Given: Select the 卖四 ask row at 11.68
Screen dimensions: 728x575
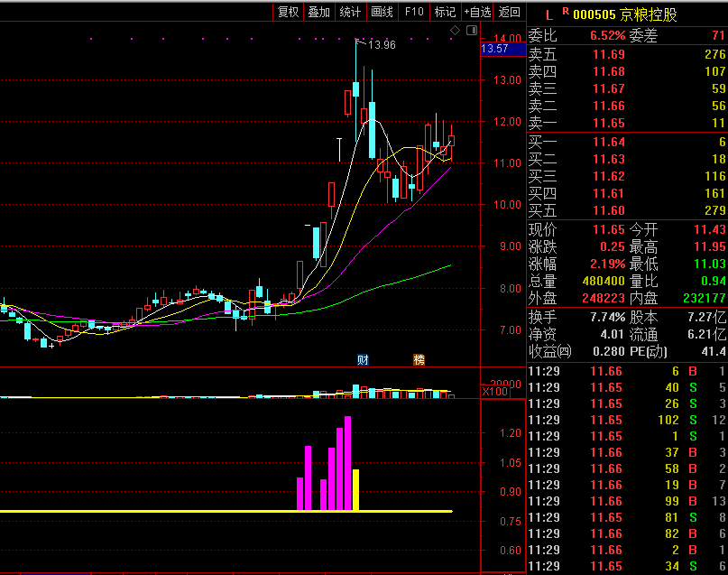Looking at the screenshot, I should tap(627, 71).
